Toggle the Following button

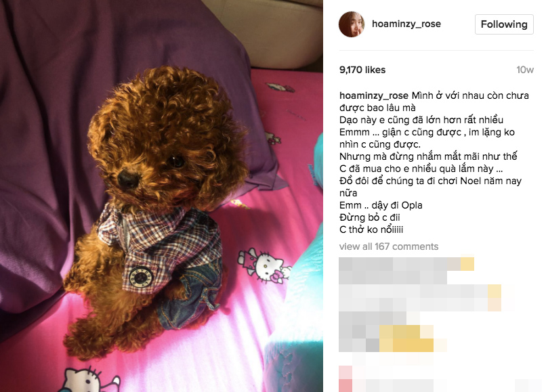[x=504, y=24]
